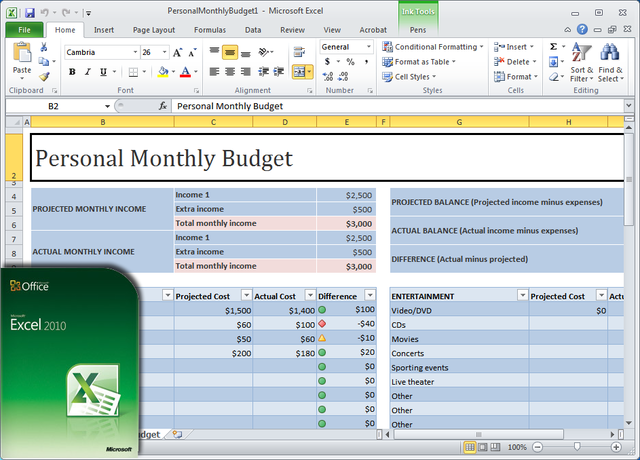
Task: Click the red Font Color A
Action: tap(185, 72)
